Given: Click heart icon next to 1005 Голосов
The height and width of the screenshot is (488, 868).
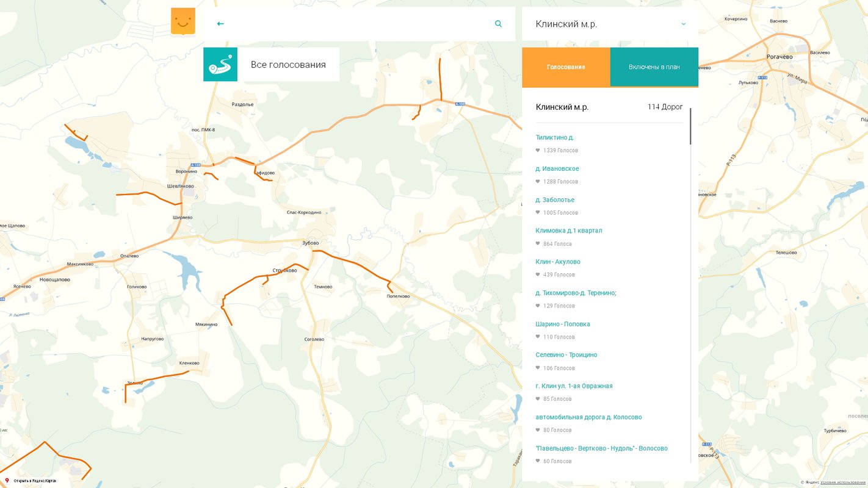Looking at the screenshot, I should [x=538, y=212].
